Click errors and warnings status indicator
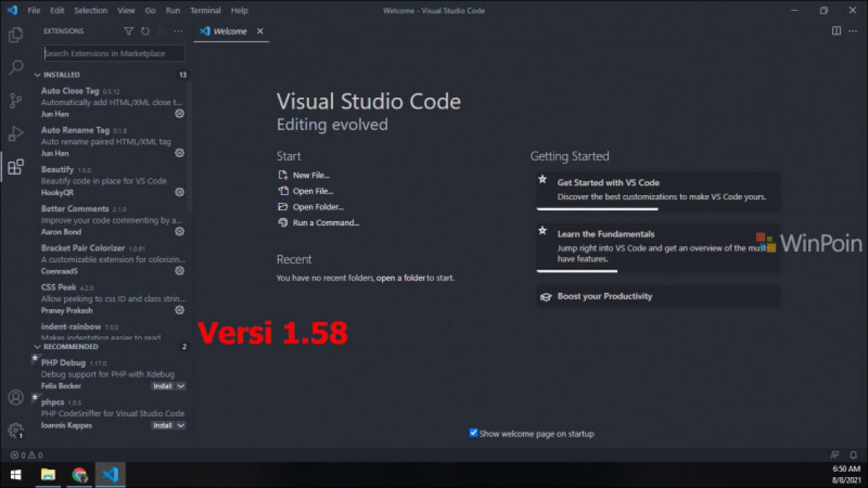Viewport: 868px width, 488px height. [26, 455]
